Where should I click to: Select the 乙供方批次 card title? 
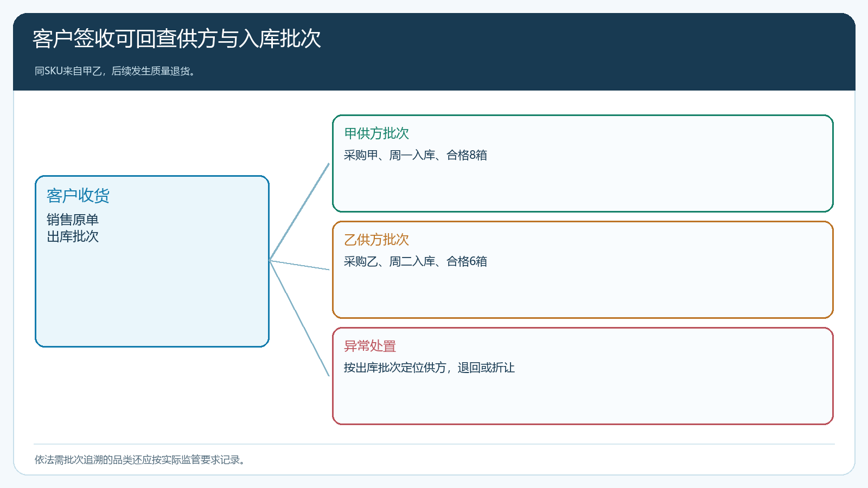click(376, 240)
